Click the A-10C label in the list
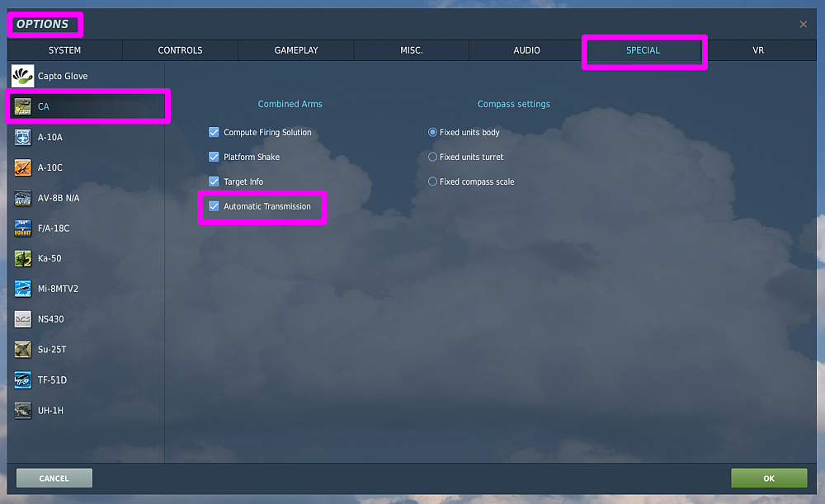This screenshot has width=825, height=504. 50,167
